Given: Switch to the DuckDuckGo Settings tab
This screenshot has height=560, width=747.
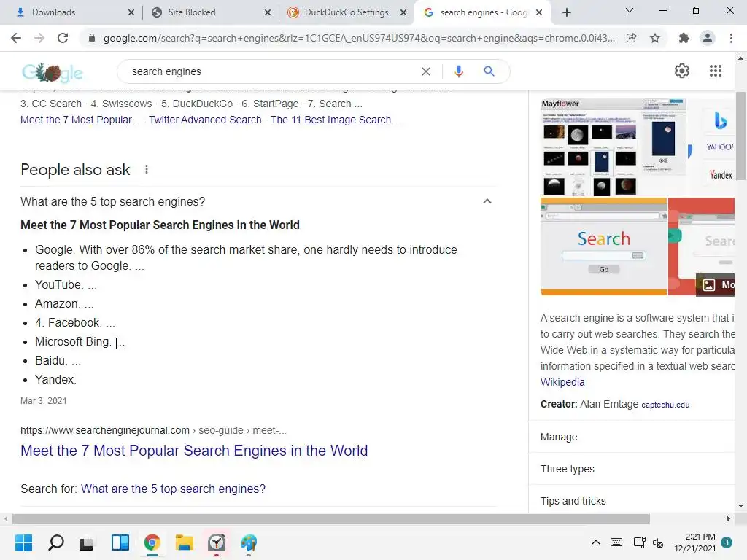Looking at the screenshot, I should click(x=347, y=12).
